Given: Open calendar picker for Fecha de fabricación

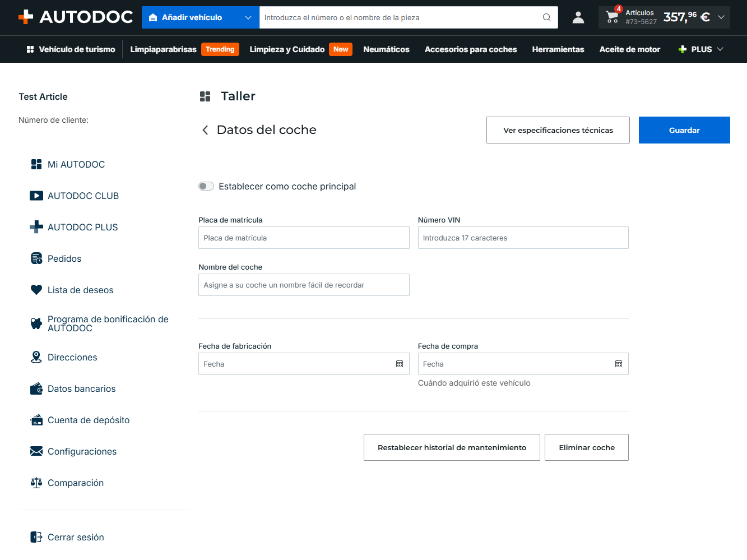Looking at the screenshot, I should pos(400,364).
